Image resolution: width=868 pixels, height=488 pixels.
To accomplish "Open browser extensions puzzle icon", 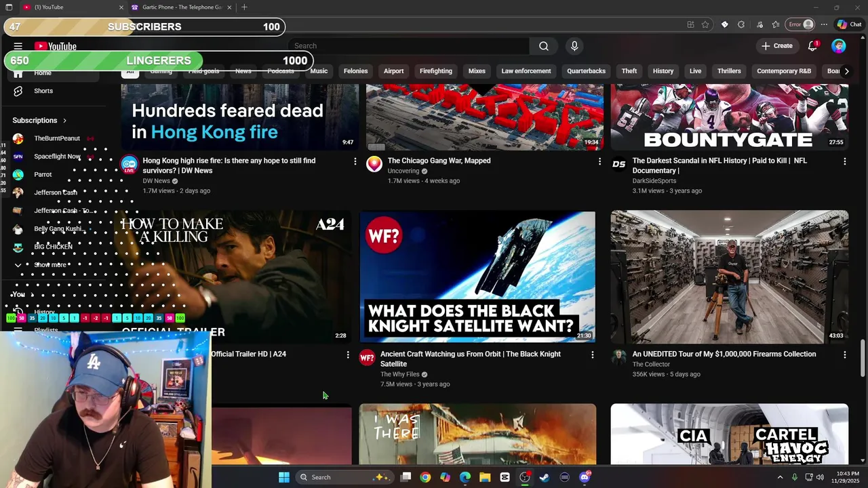I will (741, 24).
